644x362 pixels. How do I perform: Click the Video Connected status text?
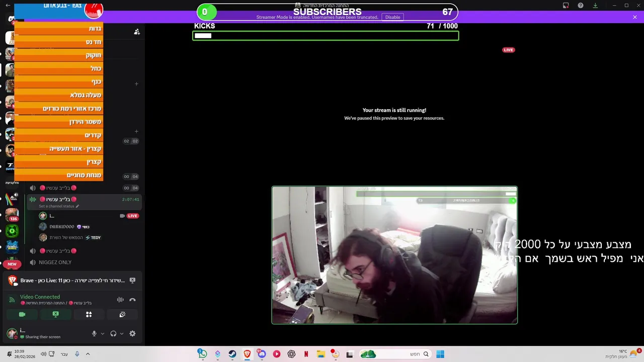coord(40,297)
